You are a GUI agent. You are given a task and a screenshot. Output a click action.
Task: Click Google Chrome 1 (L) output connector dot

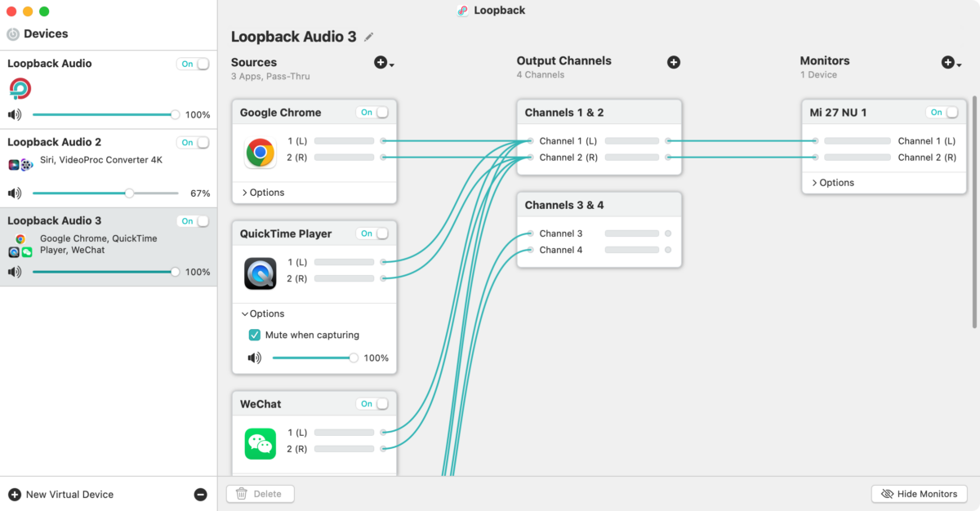[384, 141]
